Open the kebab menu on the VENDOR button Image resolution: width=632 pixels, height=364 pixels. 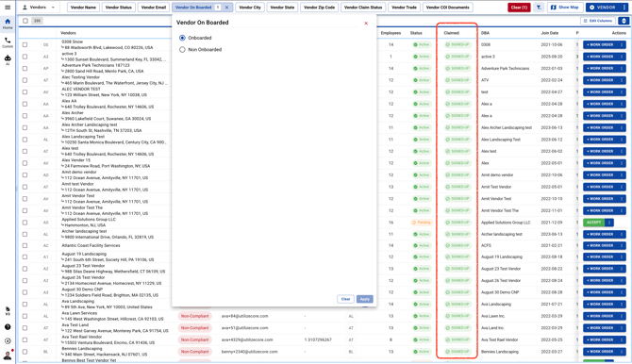click(624, 8)
